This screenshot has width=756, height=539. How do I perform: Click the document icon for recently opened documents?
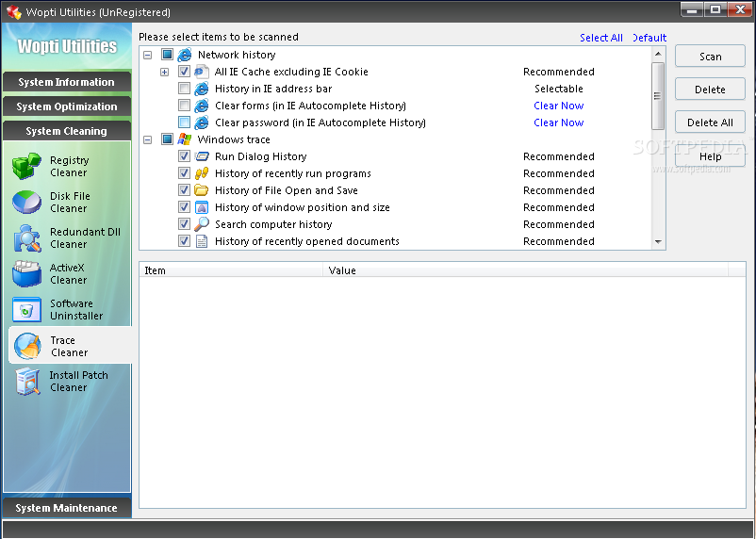[x=202, y=241]
